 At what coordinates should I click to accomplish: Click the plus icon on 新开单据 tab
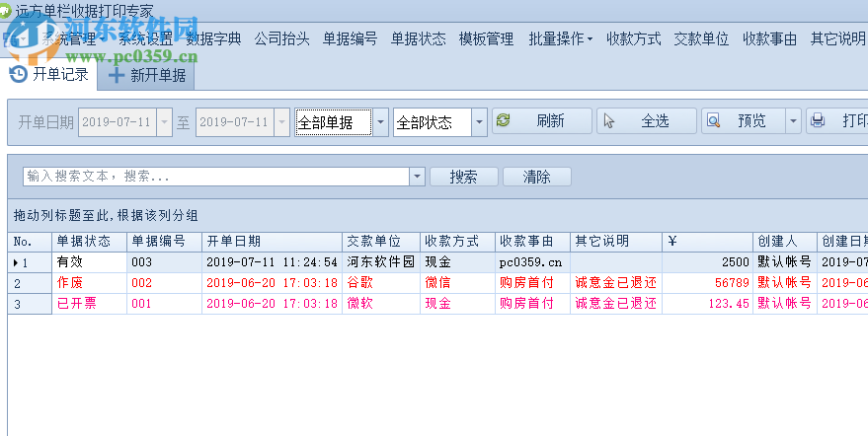point(117,75)
